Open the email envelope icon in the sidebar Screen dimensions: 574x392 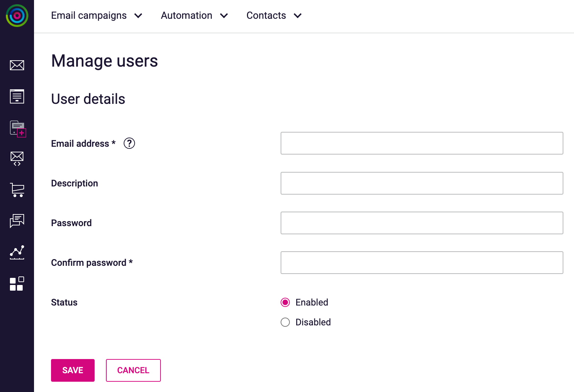click(17, 65)
